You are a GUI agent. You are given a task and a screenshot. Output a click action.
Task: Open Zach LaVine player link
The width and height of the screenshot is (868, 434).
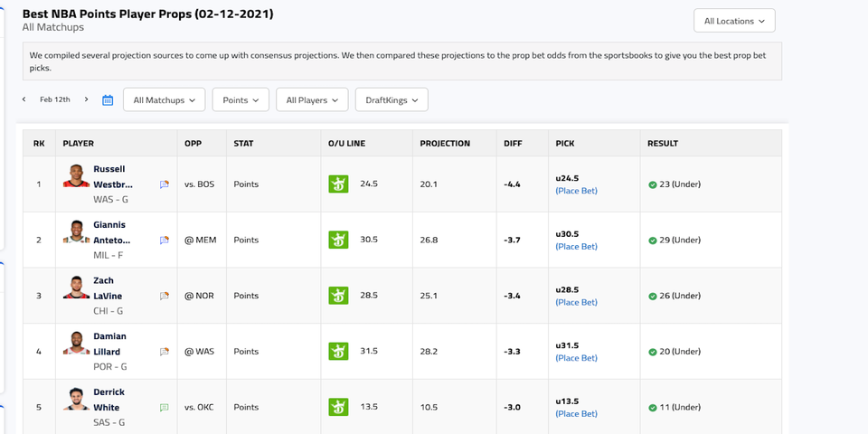tap(108, 288)
